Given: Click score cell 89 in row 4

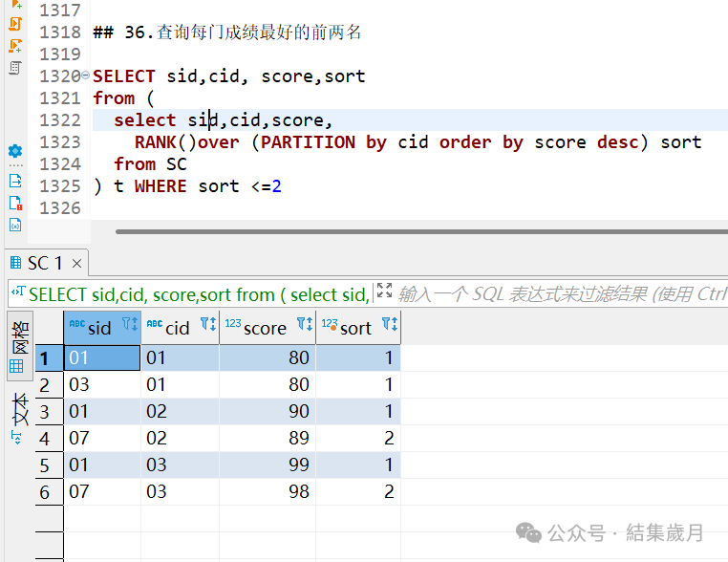Looking at the screenshot, I should 268,438.
